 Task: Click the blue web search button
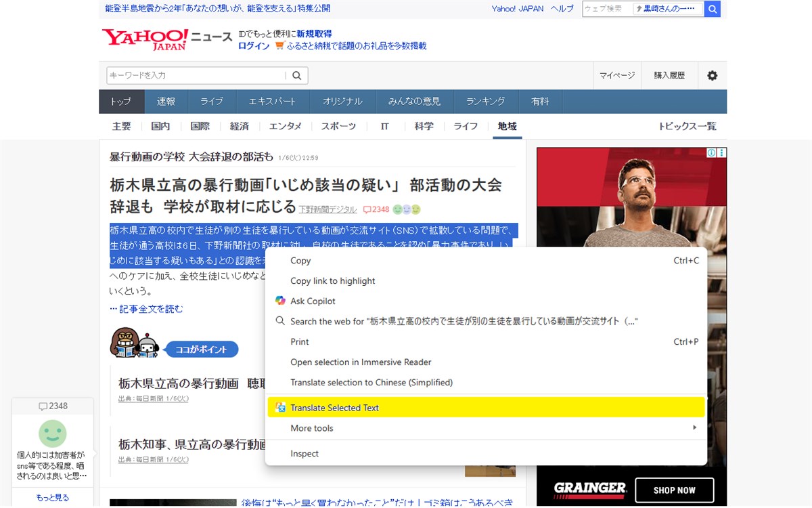[712, 9]
